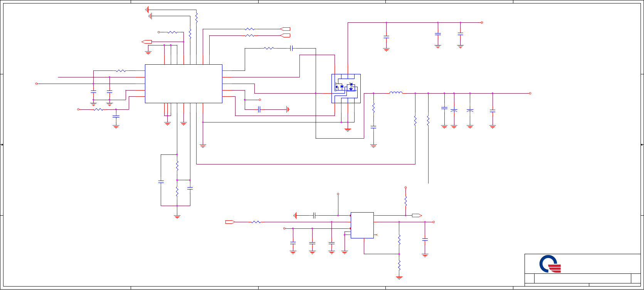Select the output capacitor right of small IC divider
The width and height of the screenshot is (644, 290).
pos(425,240)
